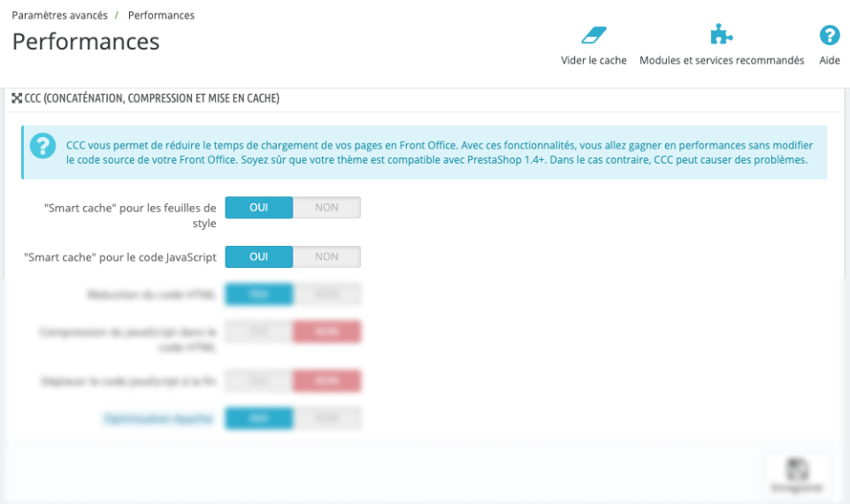
Task: Go to Paramètres avancés breadcrumb
Action: point(59,16)
